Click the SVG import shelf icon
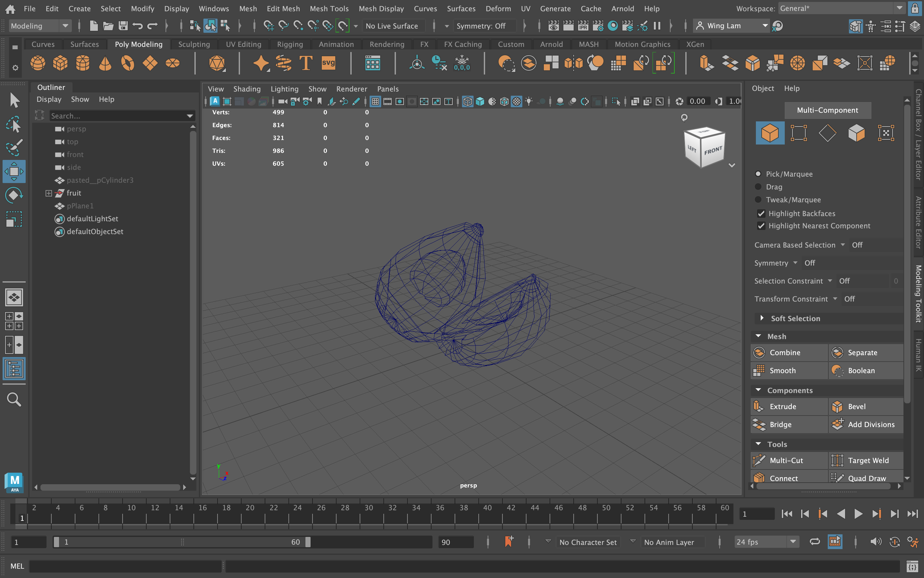This screenshot has height=578, width=924. tap(328, 63)
